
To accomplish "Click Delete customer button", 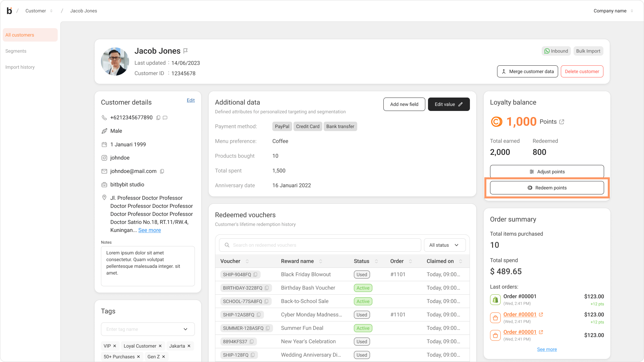I will pyautogui.click(x=582, y=71).
